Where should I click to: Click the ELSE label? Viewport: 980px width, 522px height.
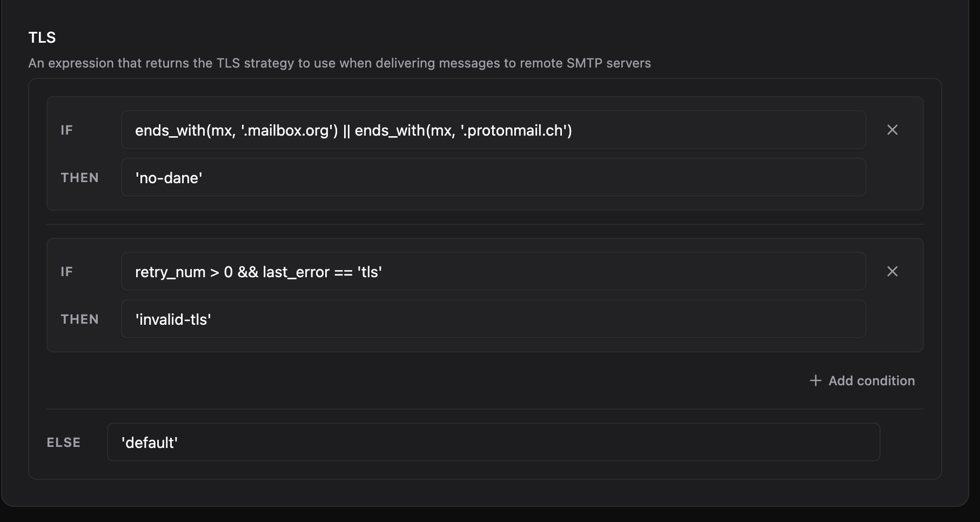tap(64, 443)
